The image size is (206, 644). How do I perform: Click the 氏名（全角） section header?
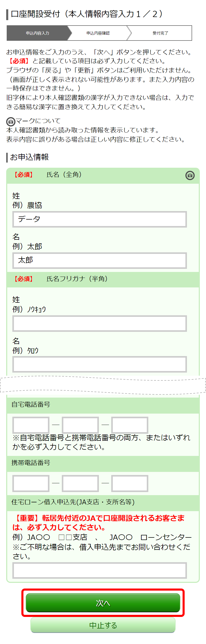click(x=103, y=175)
